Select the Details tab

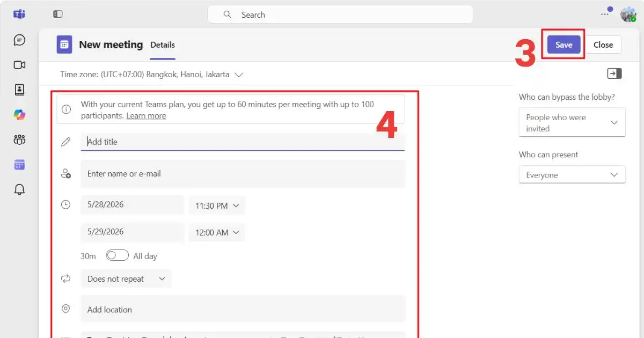pyautogui.click(x=163, y=45)
